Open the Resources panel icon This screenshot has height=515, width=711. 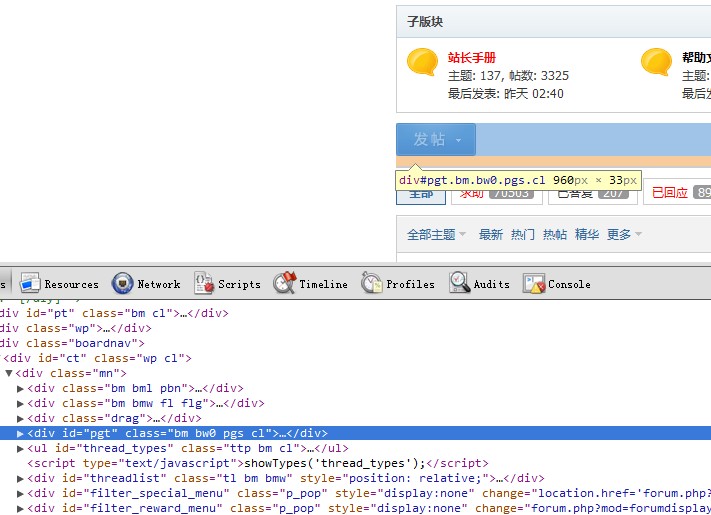point(30,283)
